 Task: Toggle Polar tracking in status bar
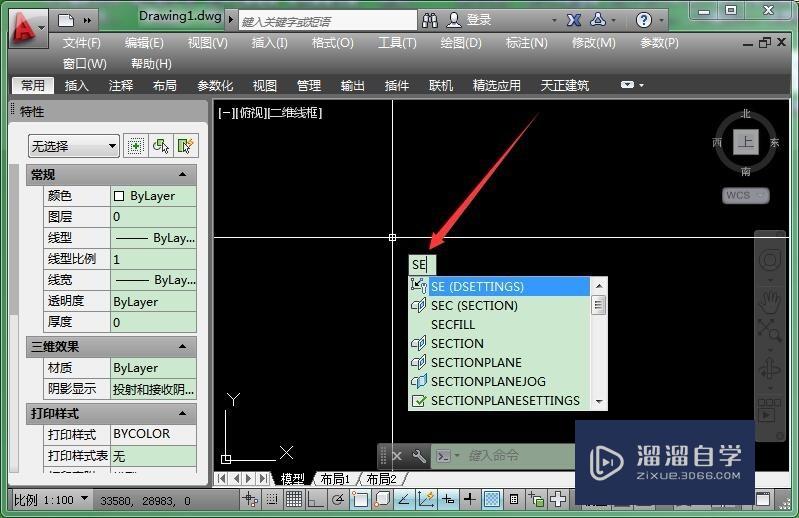tap(337, 500)
